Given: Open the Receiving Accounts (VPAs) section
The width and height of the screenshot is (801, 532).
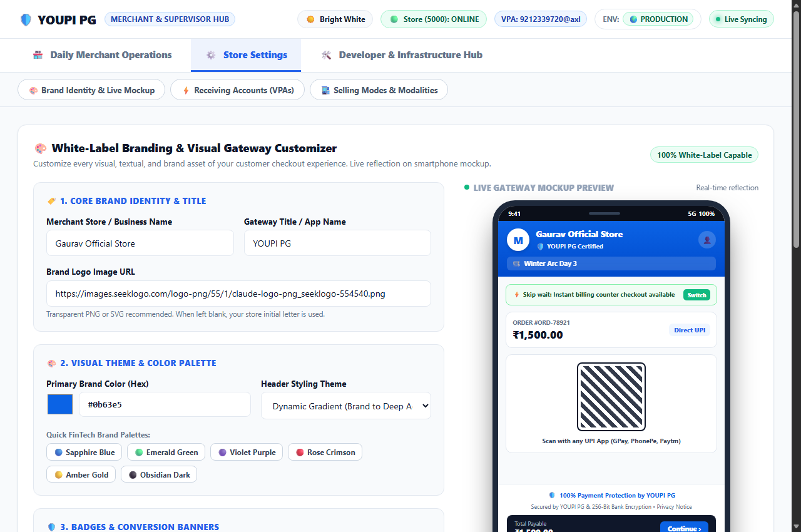Looking at the screenshot, I should pos(237,90).
